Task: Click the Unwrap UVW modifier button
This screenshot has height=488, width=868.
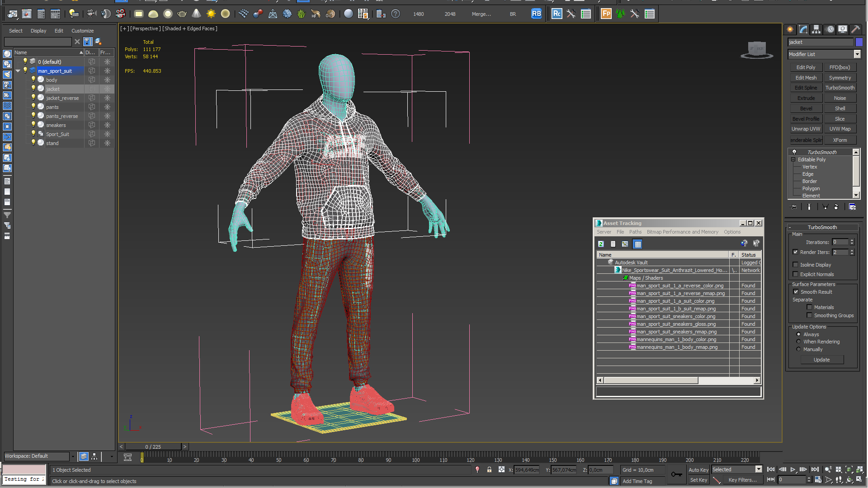Action: click(806, 129)
